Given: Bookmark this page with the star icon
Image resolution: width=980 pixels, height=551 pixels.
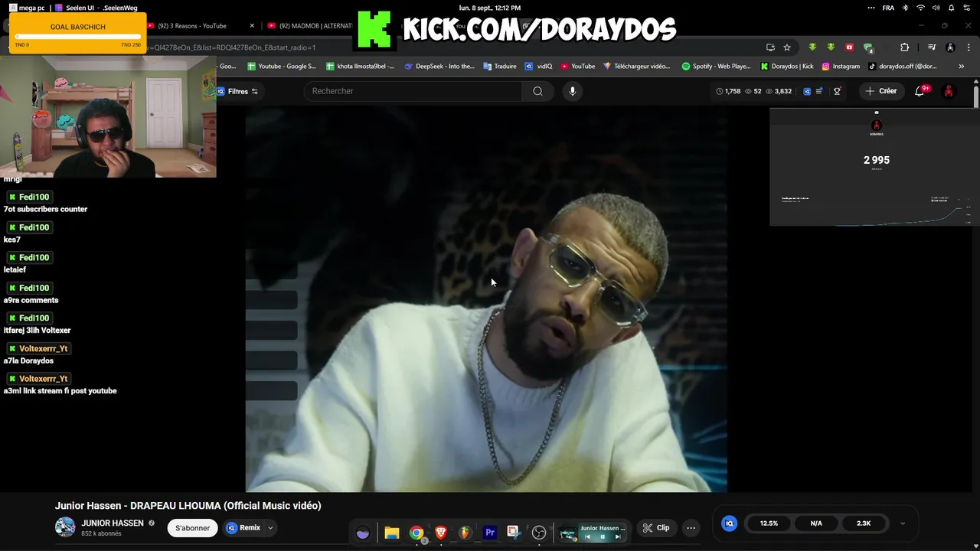Looking at the screenshot, I should click(787, 47).
